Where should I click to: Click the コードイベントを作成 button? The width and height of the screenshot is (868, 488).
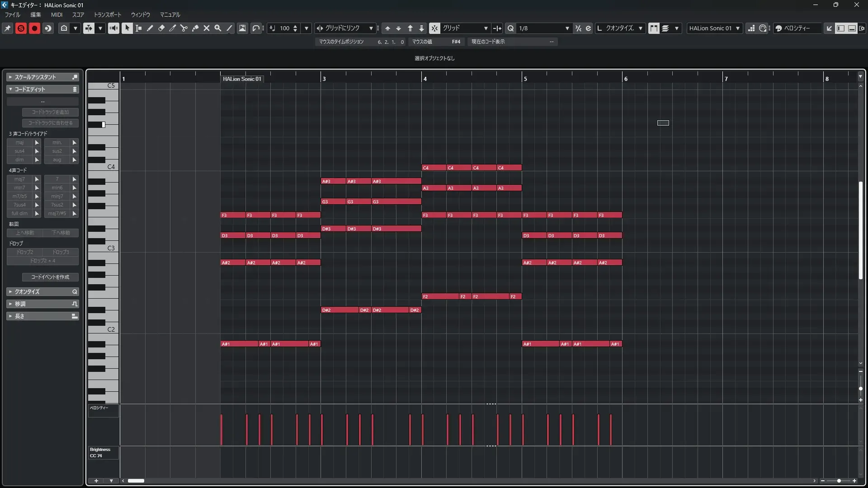(50, 277)
